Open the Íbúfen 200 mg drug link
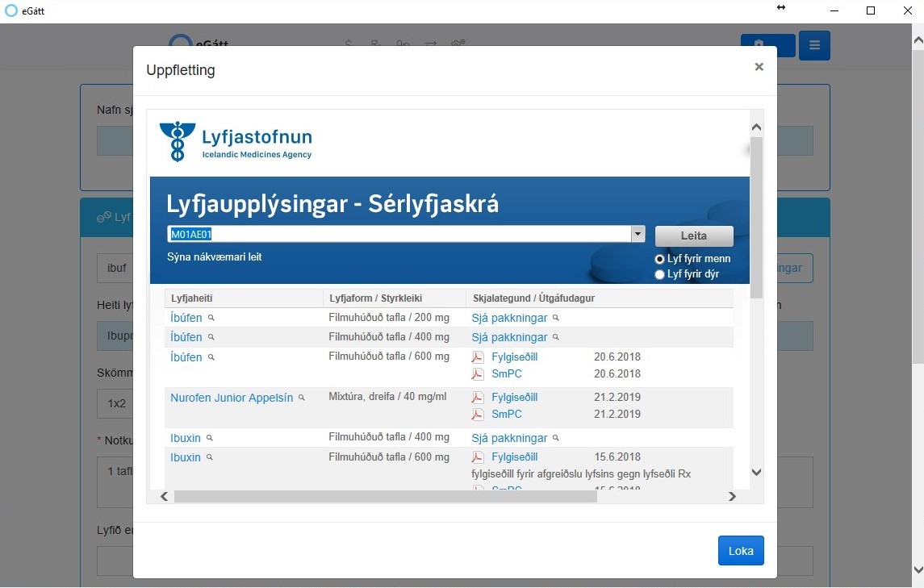 click(x=186, y=318)
